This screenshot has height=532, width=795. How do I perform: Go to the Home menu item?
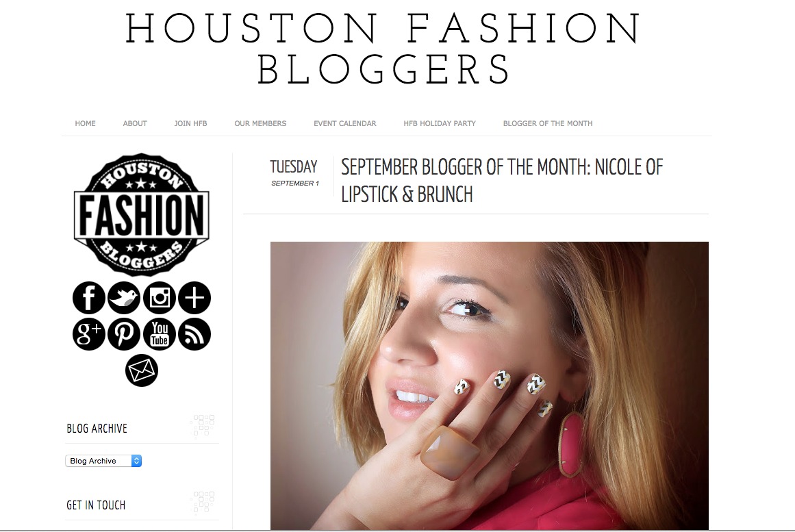[x=85, y=123]
